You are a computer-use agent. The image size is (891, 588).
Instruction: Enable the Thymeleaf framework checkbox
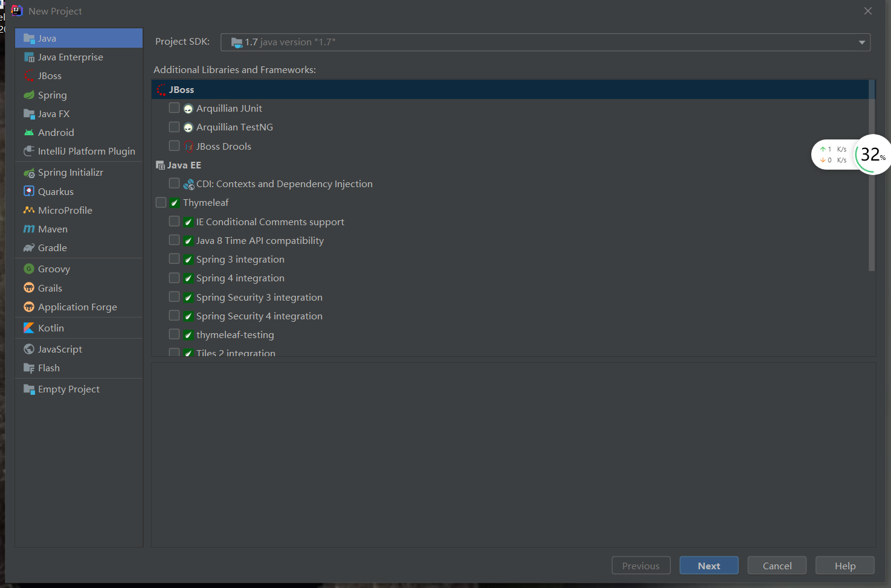coord(161,202)
